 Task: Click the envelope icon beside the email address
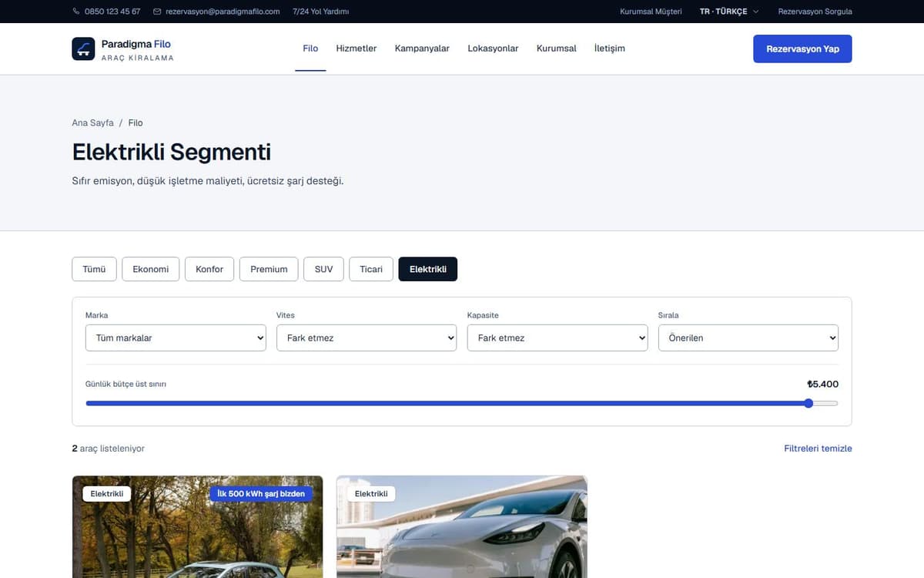click(157, 12)
